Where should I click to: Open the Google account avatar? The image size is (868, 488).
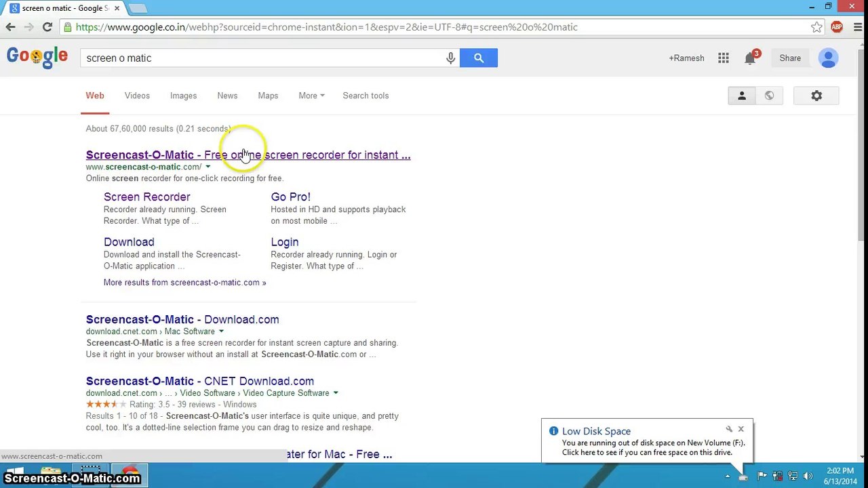click(828, 58)
